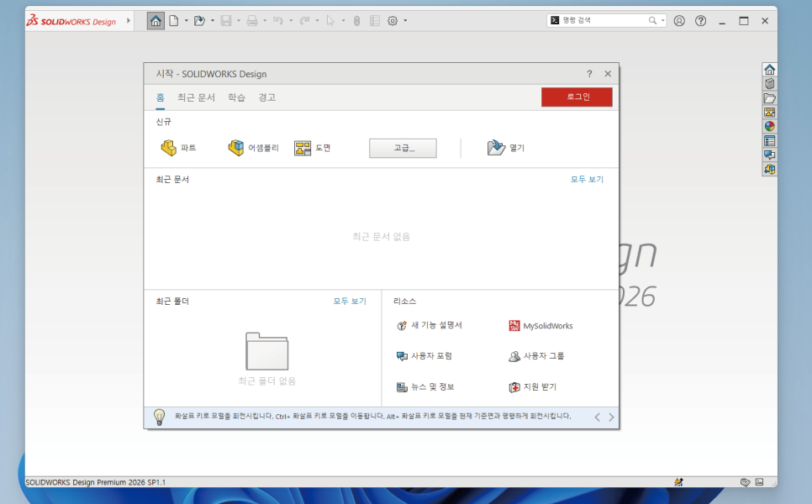Open the Appearances color ball tab
The image size is (812, 504).
[x=769, y=126]
